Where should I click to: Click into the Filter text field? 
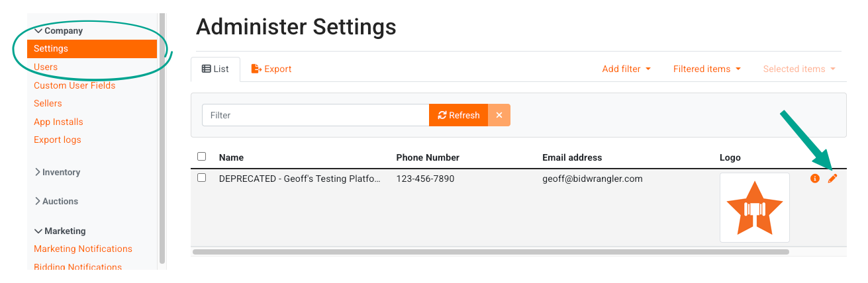coord(316,115)
